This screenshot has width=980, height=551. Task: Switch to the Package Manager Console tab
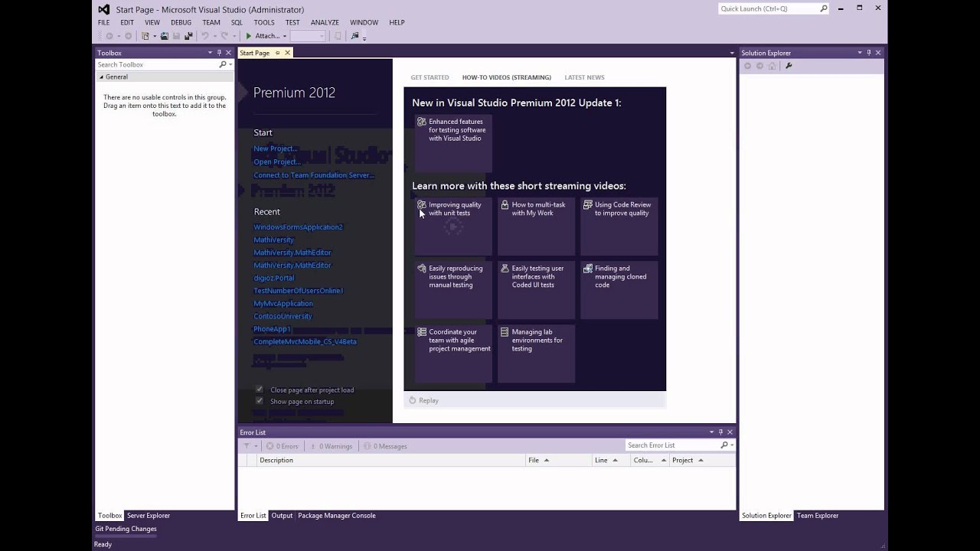coord(336,516)
